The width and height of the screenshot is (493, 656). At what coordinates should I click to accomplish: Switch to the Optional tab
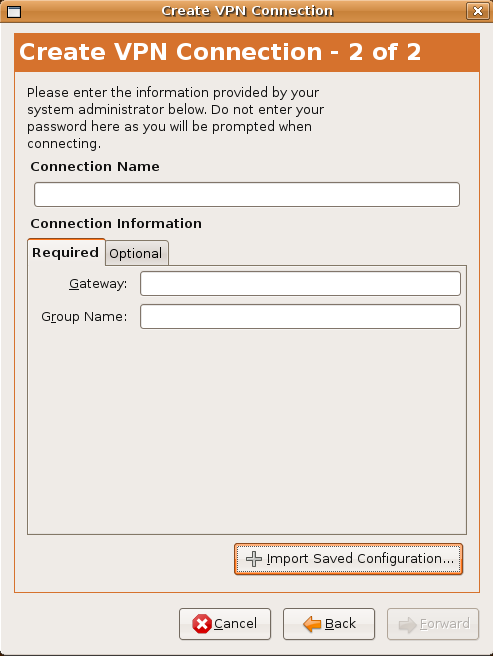click(136, 253)
